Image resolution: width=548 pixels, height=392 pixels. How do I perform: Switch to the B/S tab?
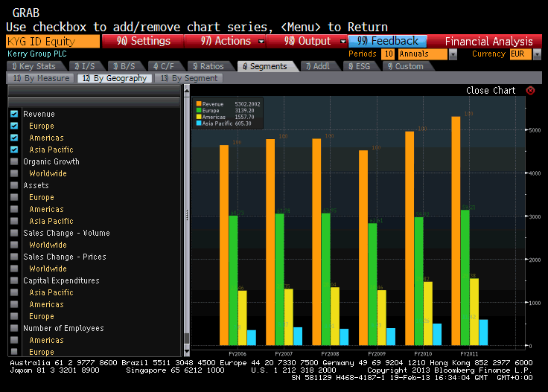click(125, 66)
